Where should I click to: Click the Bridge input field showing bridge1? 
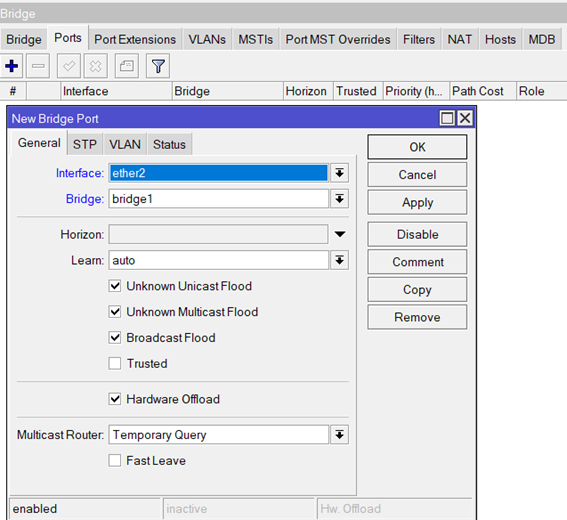218,199
